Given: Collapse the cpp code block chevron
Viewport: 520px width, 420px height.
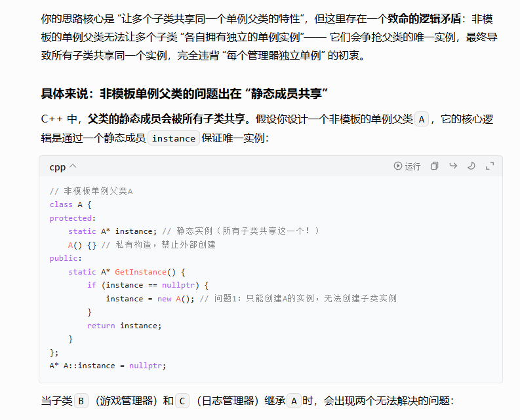Looking at the screenshot, I should pyautogui.click(x=73, y=167).
